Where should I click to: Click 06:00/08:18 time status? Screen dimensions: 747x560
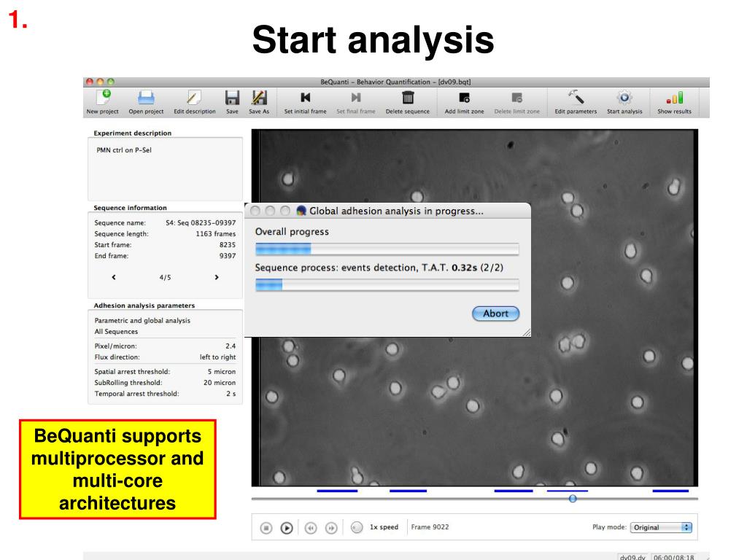(673, 557)
